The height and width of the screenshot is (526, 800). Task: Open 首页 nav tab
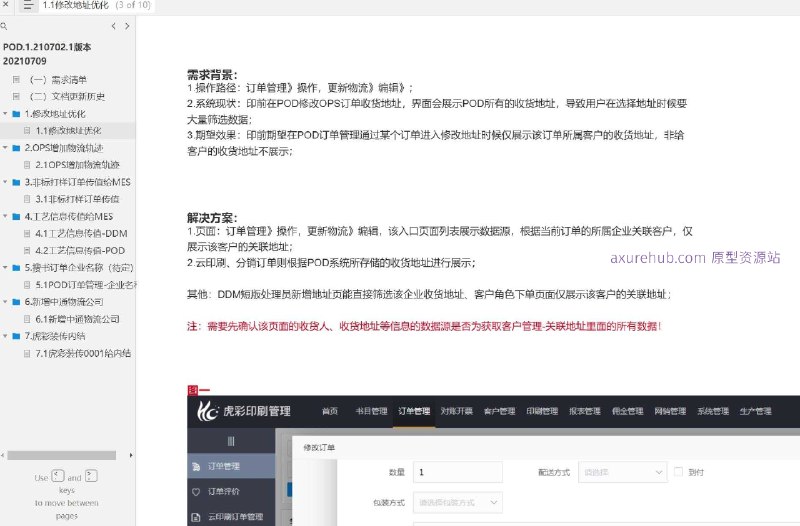tap(330, 411)
